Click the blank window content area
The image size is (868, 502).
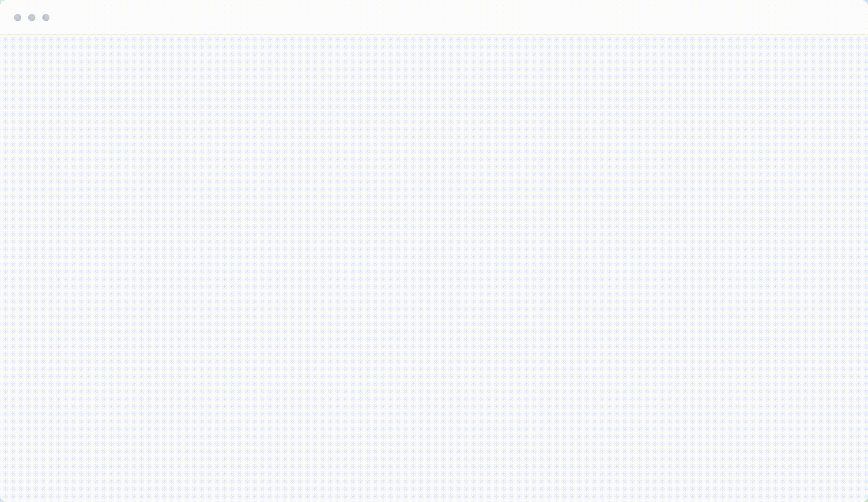tap(434, 268)
